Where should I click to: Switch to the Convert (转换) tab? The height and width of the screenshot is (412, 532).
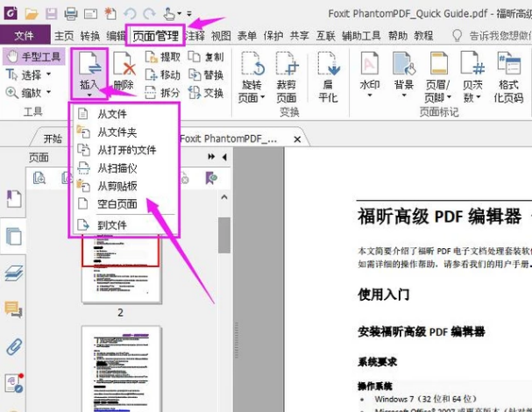coord(90,35)
